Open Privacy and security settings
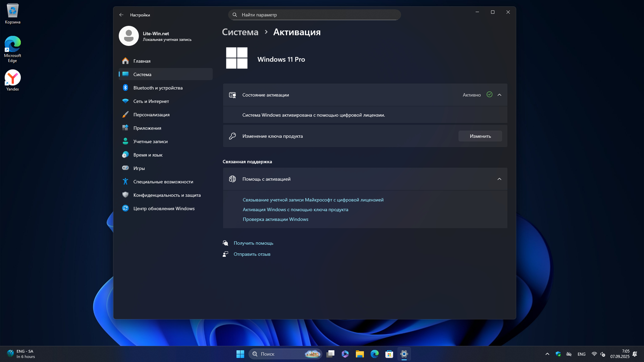 click(x=166, y=195)
